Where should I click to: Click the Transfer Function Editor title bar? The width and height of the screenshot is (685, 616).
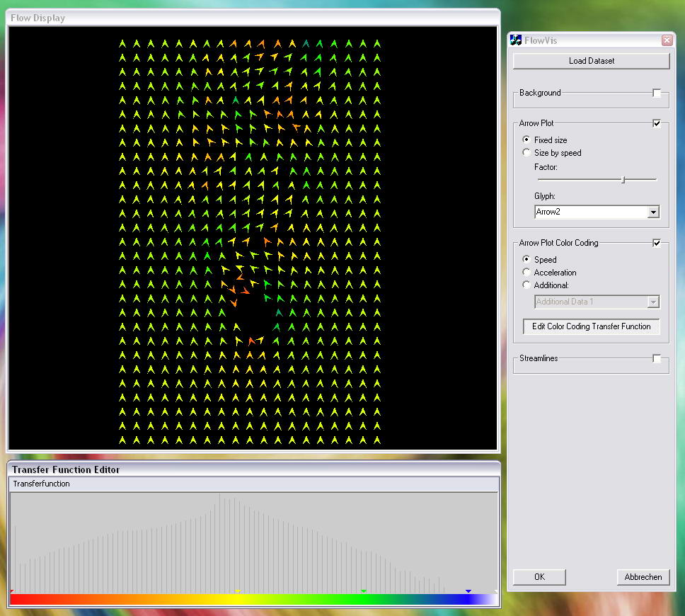coord(254,469)
